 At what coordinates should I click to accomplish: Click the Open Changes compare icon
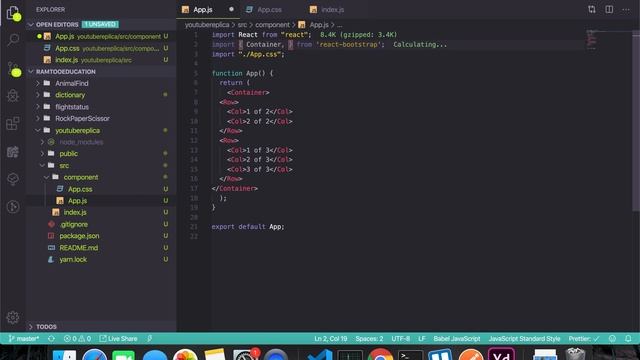point(592,9)
